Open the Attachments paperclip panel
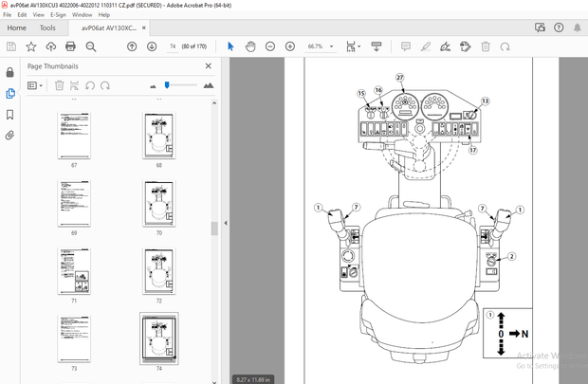 (x=10, y=136)
